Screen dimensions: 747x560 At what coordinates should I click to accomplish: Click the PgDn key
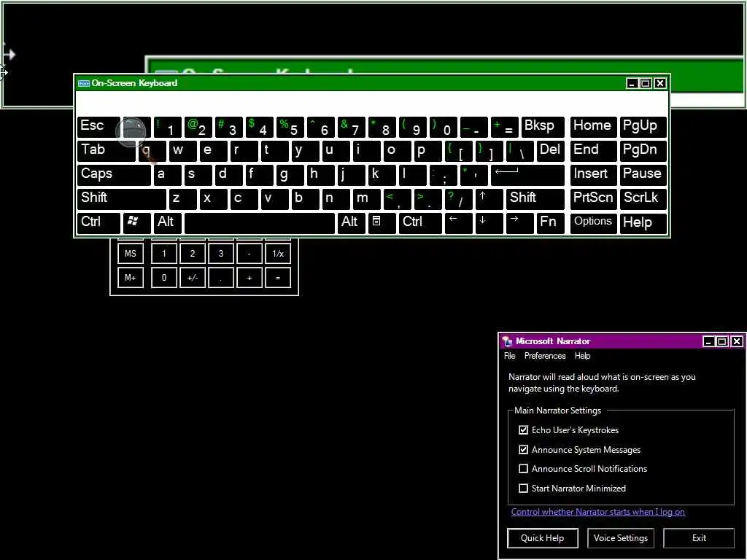(643, 150)
